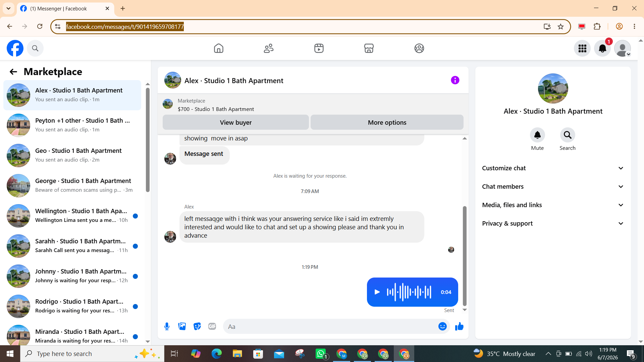Play the sent audio clip

click(377, 292)
